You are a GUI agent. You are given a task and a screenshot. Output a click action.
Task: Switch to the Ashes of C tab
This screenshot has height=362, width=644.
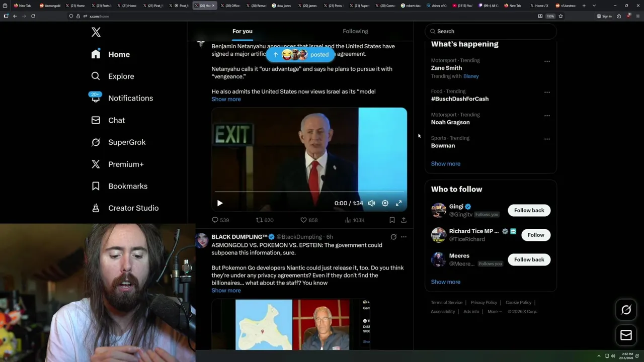tap(437, 6)
